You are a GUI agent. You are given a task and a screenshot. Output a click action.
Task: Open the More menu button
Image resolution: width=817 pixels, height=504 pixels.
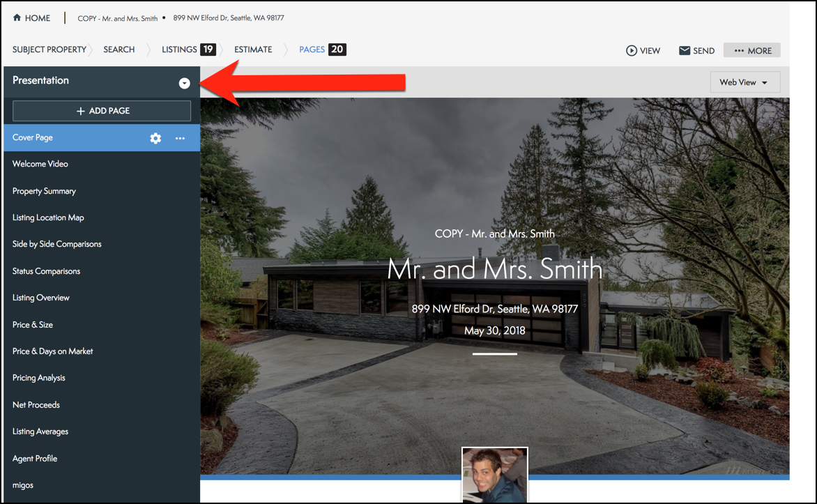[751, 50]
